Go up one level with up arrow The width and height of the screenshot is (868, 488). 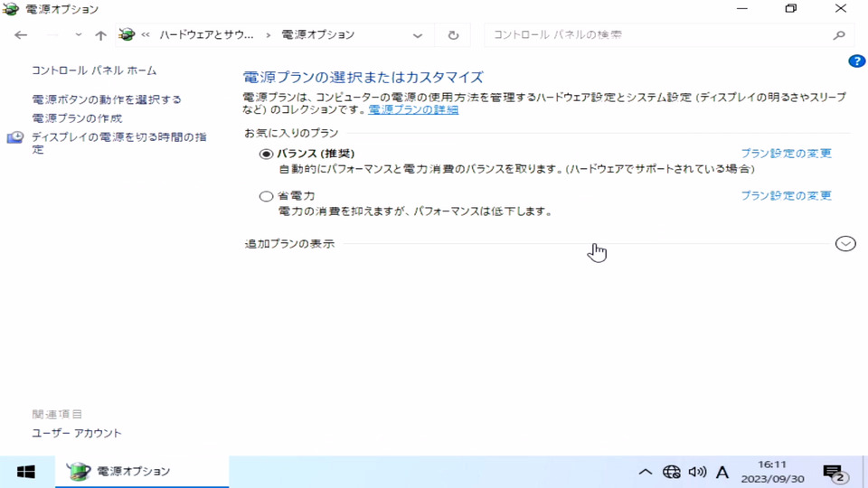pyautogui.click(x=100, y=35)
